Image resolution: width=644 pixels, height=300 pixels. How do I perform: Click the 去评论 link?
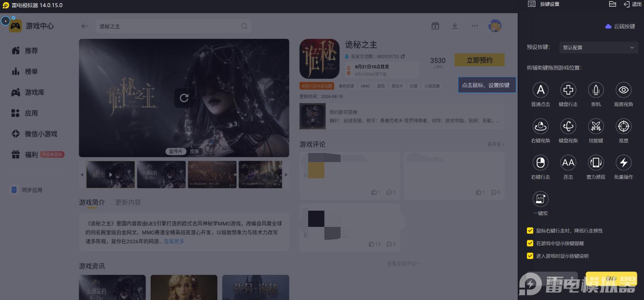(496, 144)
